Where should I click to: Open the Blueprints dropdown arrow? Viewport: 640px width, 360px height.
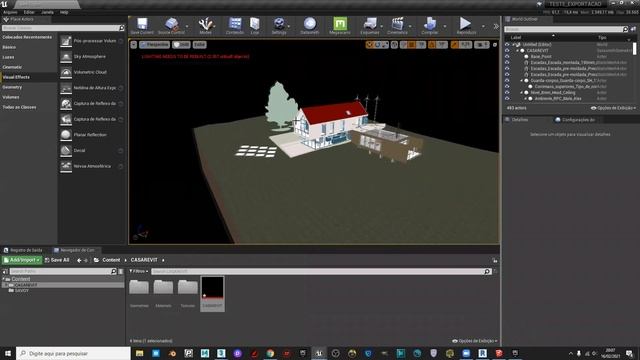(382, 27)
